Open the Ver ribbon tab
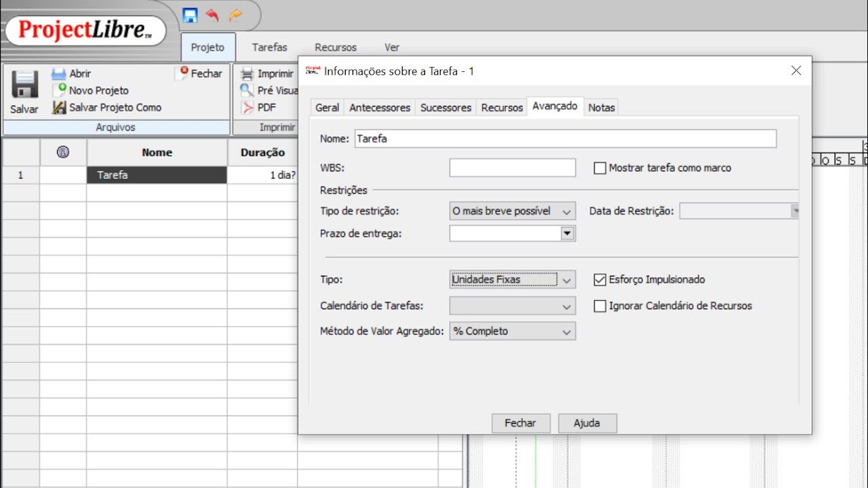The width and height of the screenshot is (868, 488). (392, 47)
